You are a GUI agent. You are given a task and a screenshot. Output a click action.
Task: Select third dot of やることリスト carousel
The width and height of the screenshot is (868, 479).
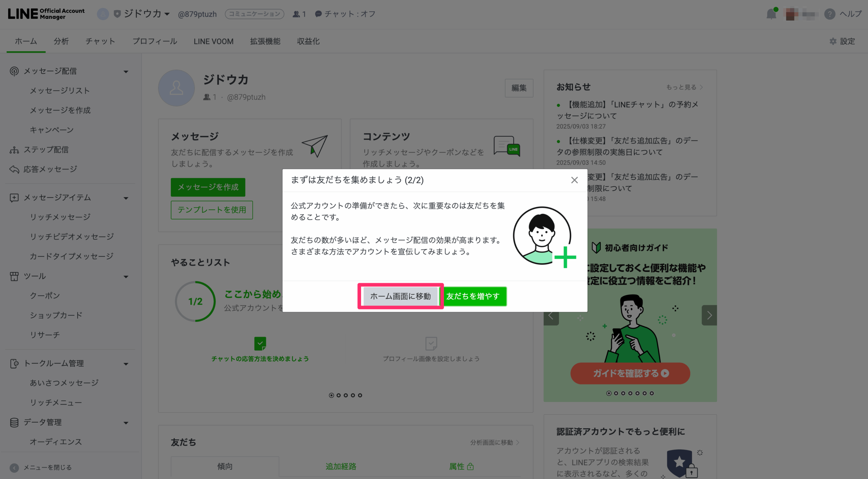(346, 395)
